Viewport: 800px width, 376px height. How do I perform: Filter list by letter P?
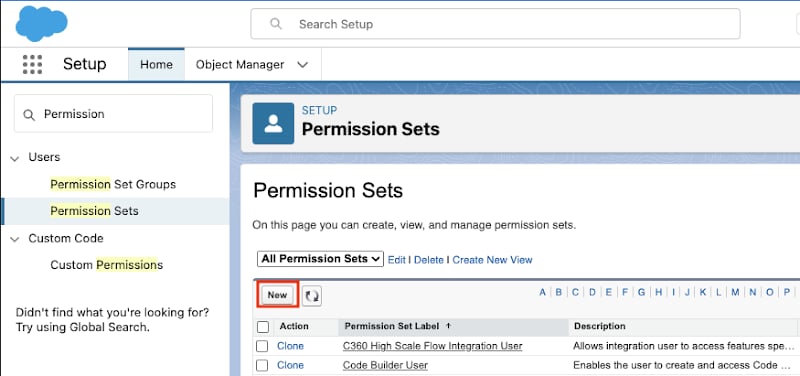787,292
